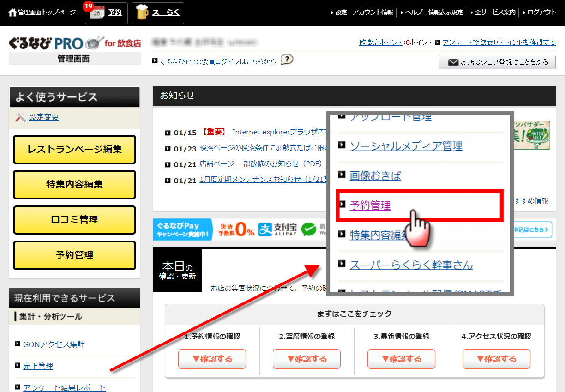Open GONアクセス集計 link
Screen dimensions: 565x392
coord(54,344)
